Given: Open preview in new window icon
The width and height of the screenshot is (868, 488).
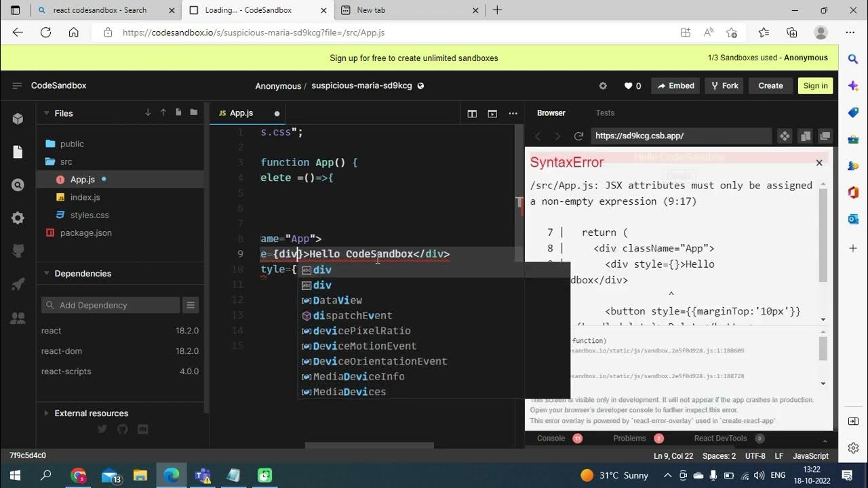Looking at the screenshot, I should pos(825,136).
